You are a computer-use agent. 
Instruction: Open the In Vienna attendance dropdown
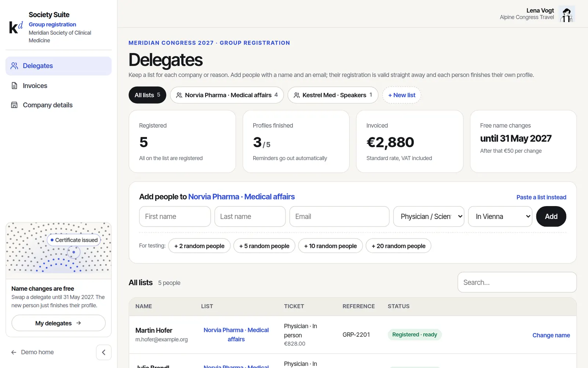click(500, 216)
